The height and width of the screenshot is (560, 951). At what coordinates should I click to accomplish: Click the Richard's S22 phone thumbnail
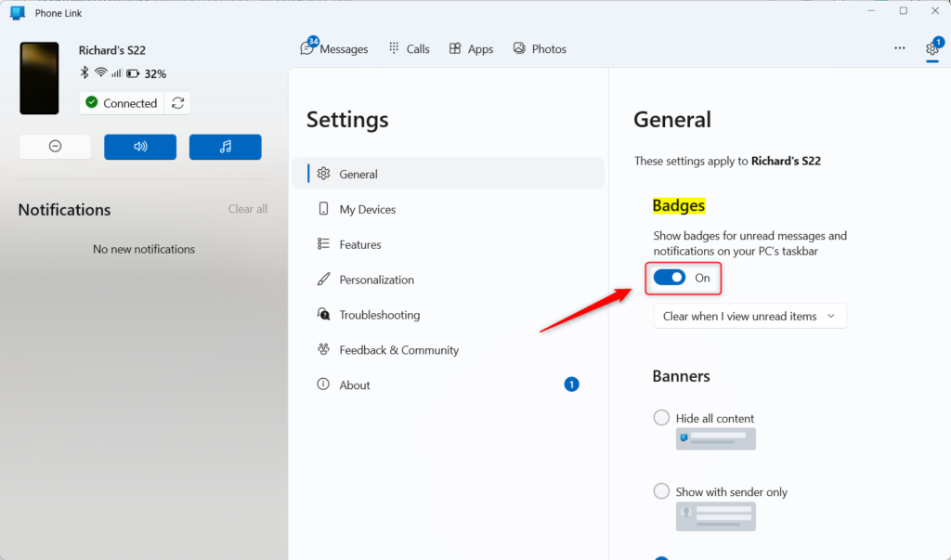[39, 78]
